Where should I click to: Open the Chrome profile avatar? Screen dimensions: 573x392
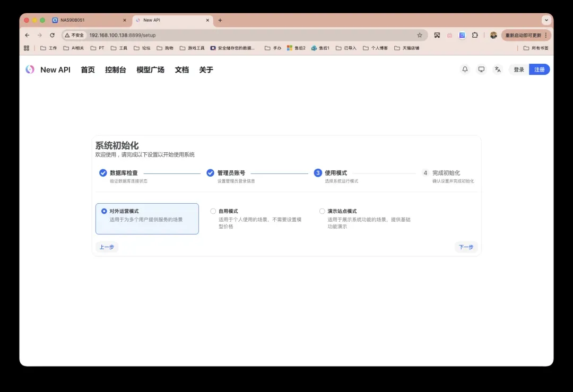[x=493, y=35]
